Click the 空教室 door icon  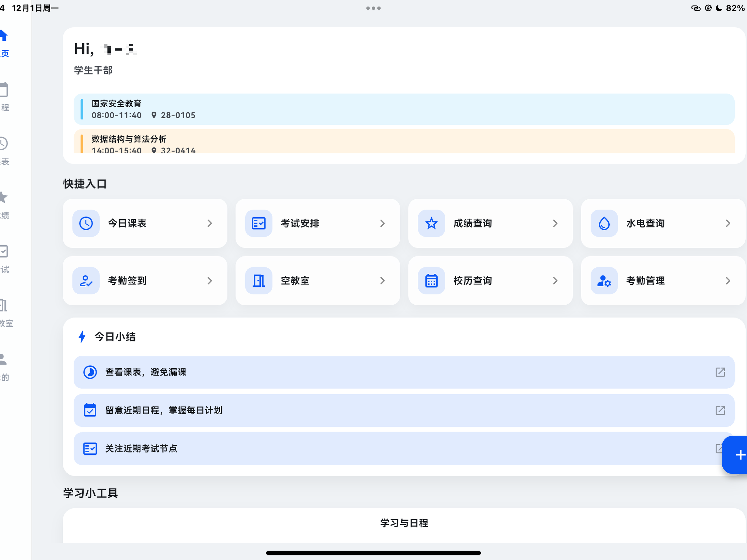[x=259, y=281]
